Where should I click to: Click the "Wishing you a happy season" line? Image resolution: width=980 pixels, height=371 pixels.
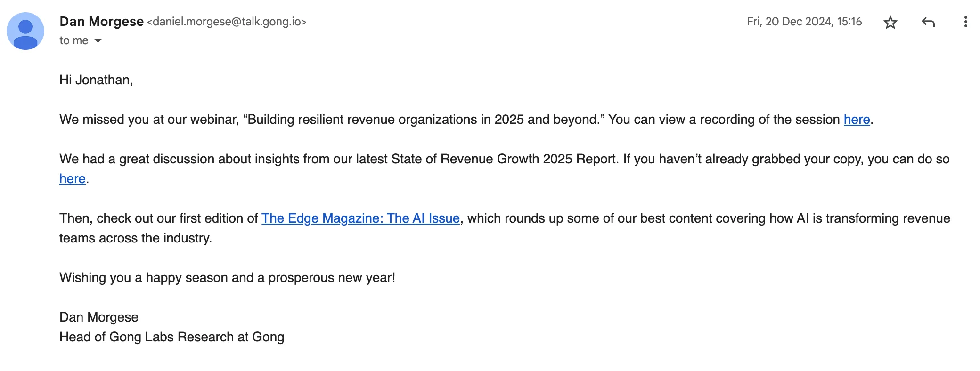(227, 278)
